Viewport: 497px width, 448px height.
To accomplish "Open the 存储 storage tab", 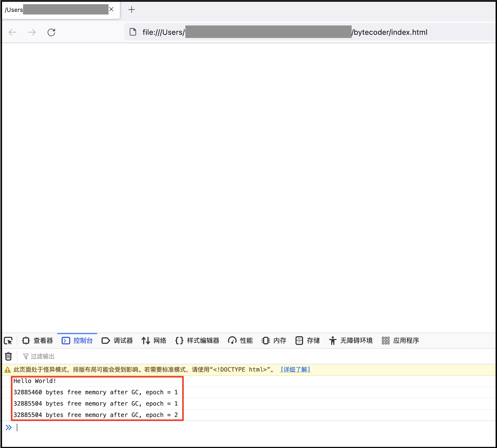I will pyautogui.click(x=308, y=340).
